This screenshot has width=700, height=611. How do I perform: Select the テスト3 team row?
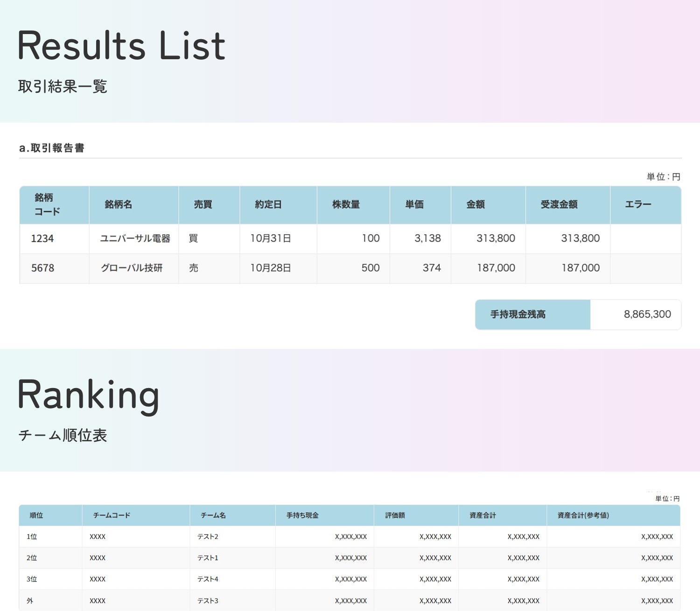click(x=208, y=601)
